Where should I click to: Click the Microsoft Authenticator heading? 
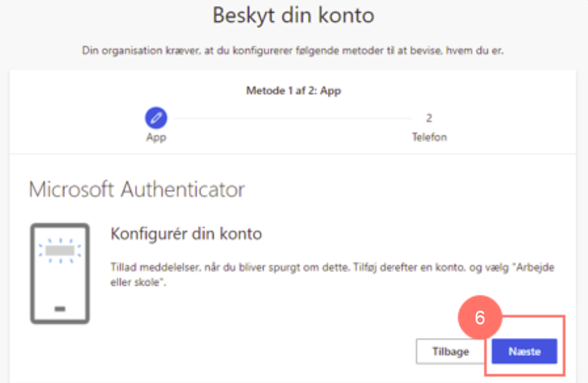[137, 189]
